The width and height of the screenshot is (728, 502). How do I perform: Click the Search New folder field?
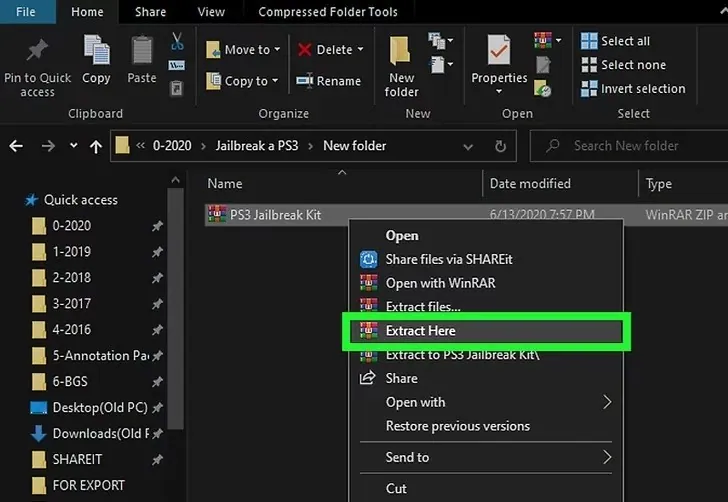click(629, 146)
